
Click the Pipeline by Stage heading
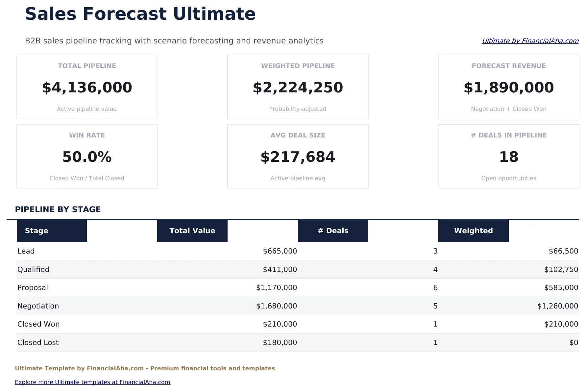58,209
